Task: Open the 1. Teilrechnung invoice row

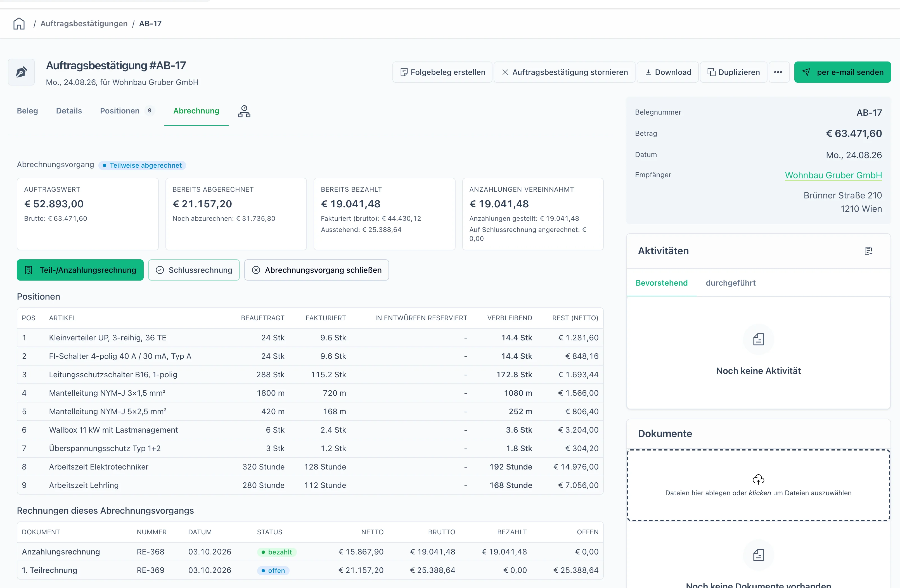Action: [310, 570]
